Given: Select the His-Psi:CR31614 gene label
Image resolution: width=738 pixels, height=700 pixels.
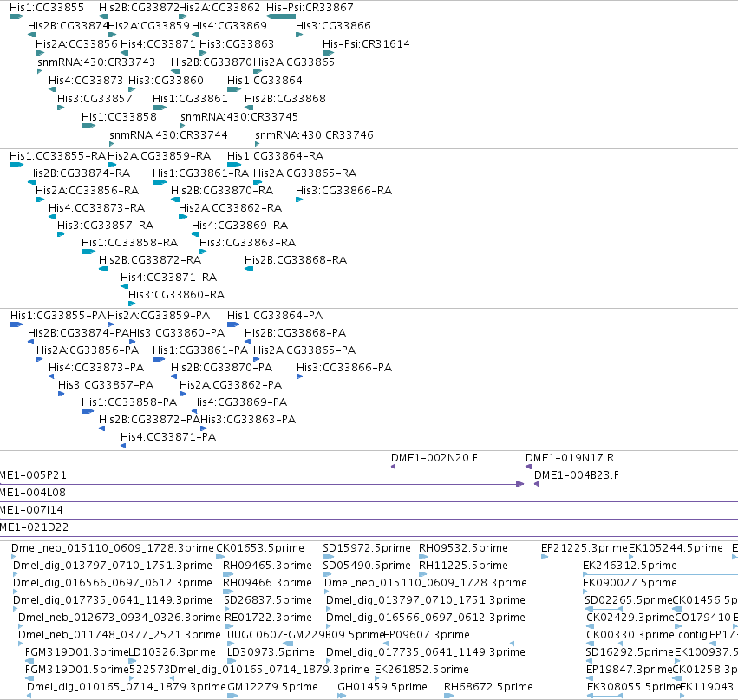Looking at the screenshot, I should coord(366,43).
